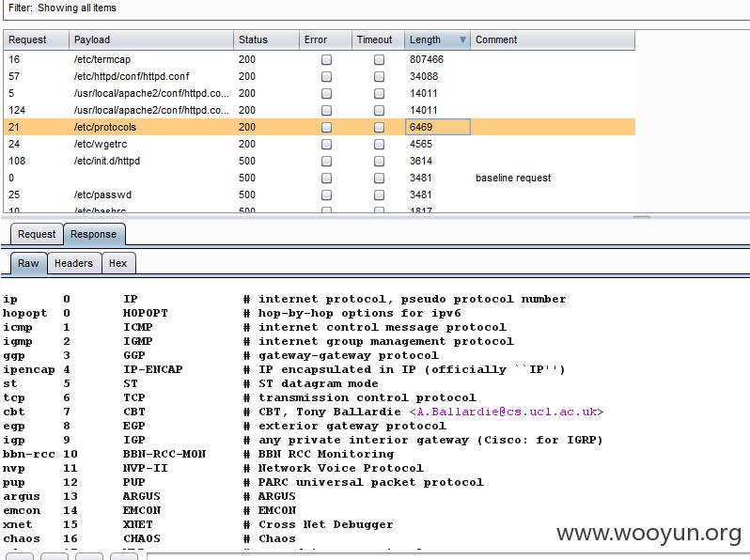Select the /etc/init.d/httpd payload row
The width and height of the screenshot is (750, 560).
point(320,162)
